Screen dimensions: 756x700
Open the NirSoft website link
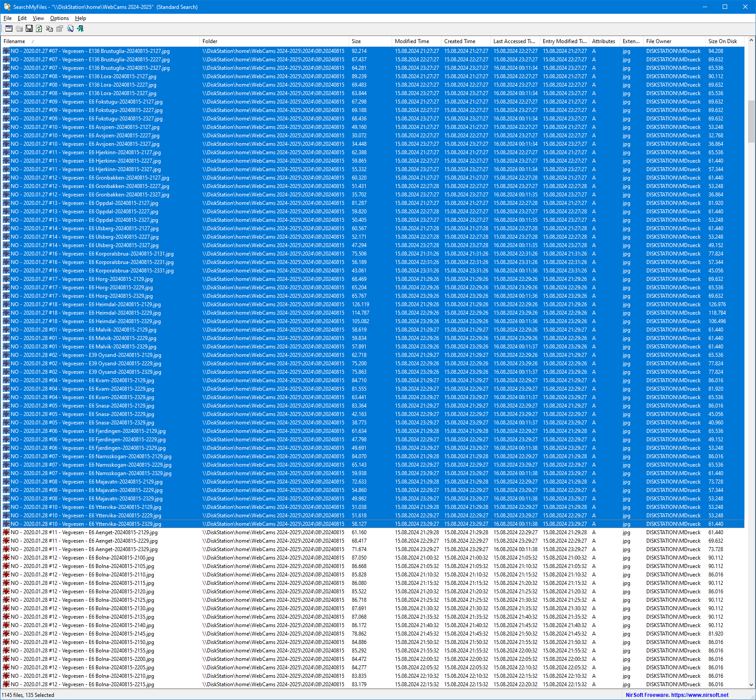tap(676, 695)
